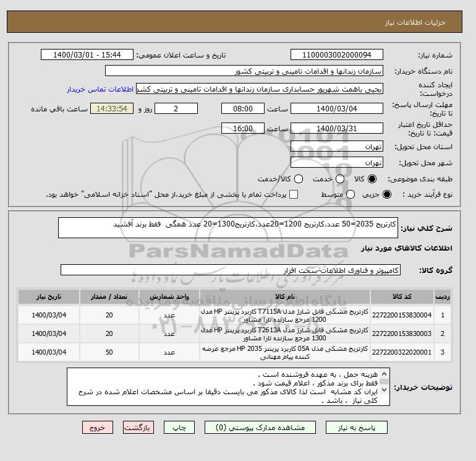Click quantity 50 in row 3
Image resolution: width=476 pixels, height=461 pixels.
[109, 352]
